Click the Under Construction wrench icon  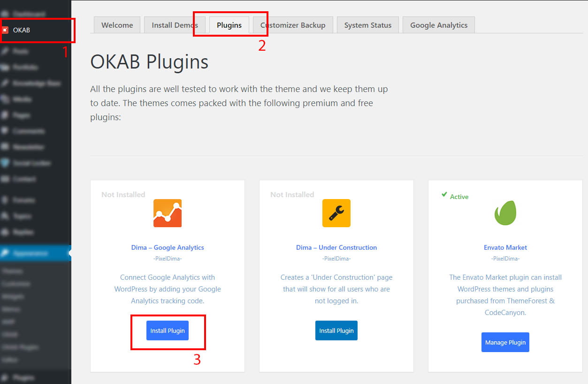[x=336, y=213]
